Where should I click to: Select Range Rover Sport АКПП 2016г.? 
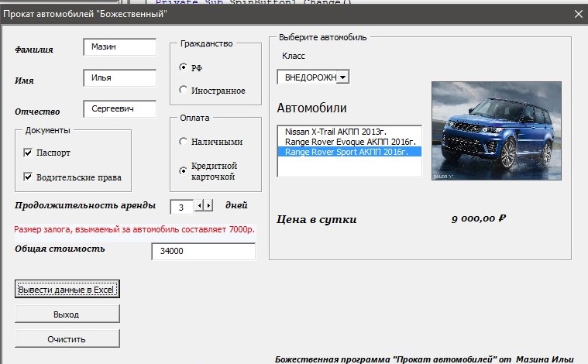pos(349,152)
